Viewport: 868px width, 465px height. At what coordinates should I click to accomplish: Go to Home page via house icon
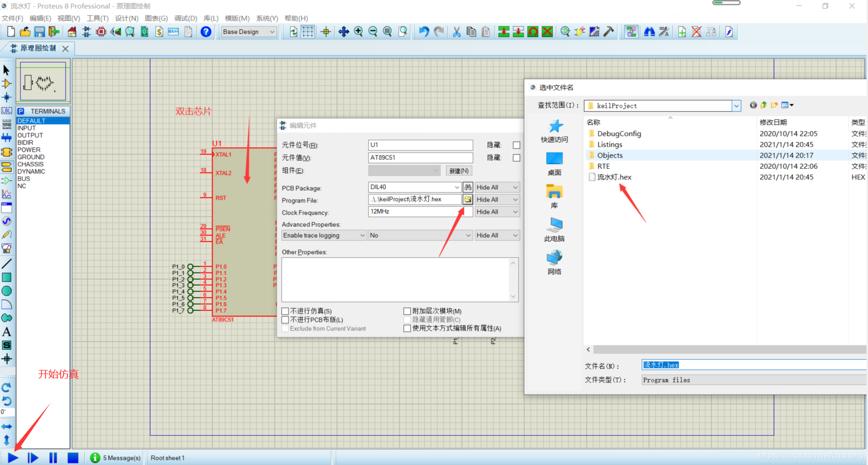(72, 32)
